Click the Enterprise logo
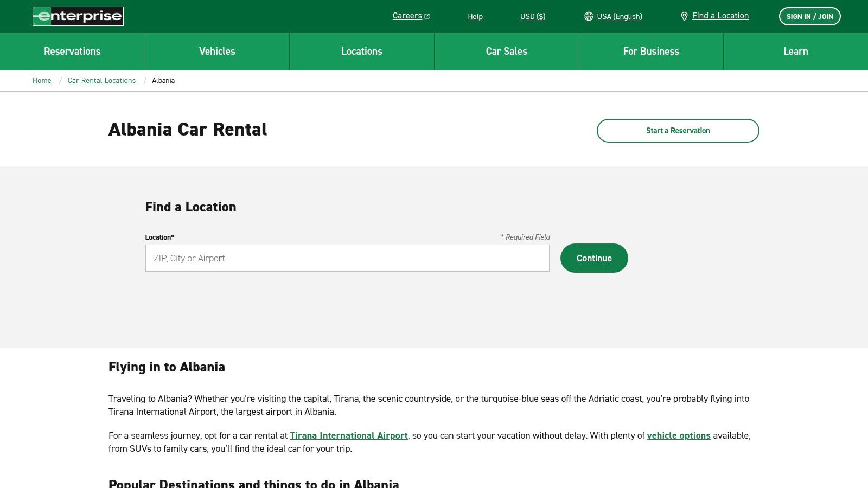This screenshot has height=488, width=868. pyautogui.click(x=78, y=16)
